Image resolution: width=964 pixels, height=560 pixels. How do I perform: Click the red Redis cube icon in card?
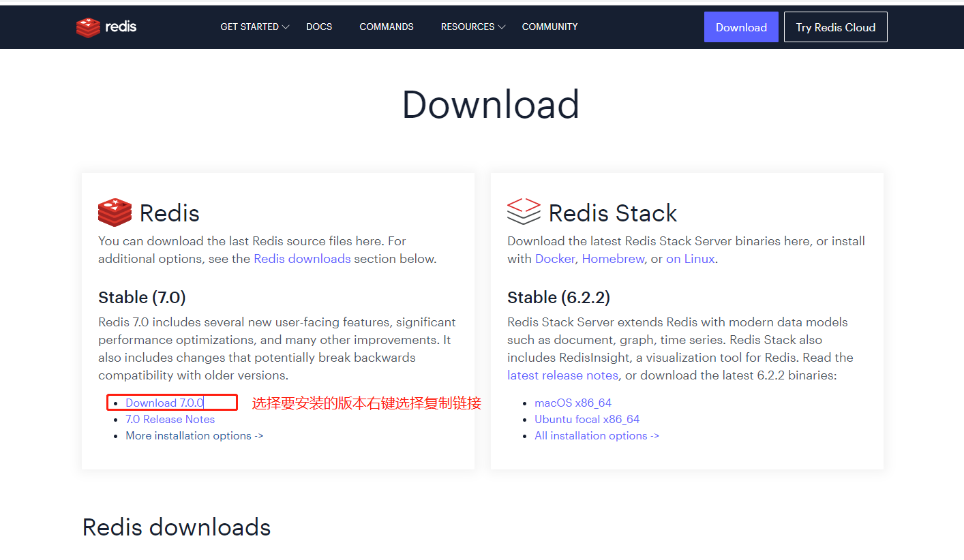(115, 212)
